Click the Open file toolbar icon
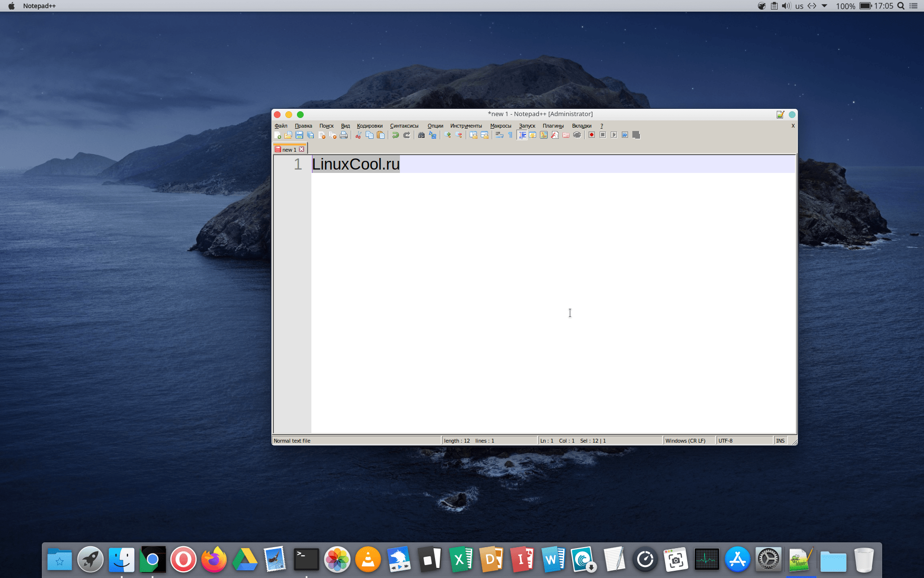The height and width of the screenshot is (578, 924). coord(288,135)
